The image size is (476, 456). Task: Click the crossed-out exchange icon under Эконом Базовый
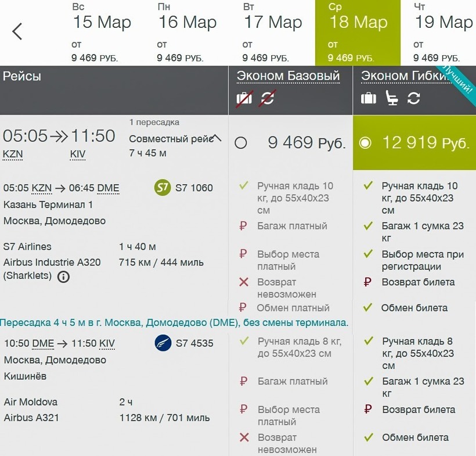coord(267,98)
